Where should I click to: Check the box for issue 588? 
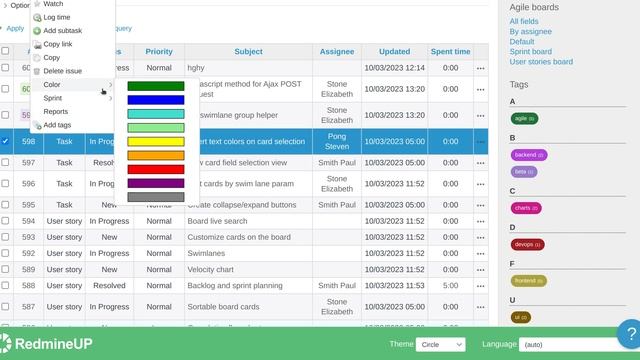[x=5, y=285]
